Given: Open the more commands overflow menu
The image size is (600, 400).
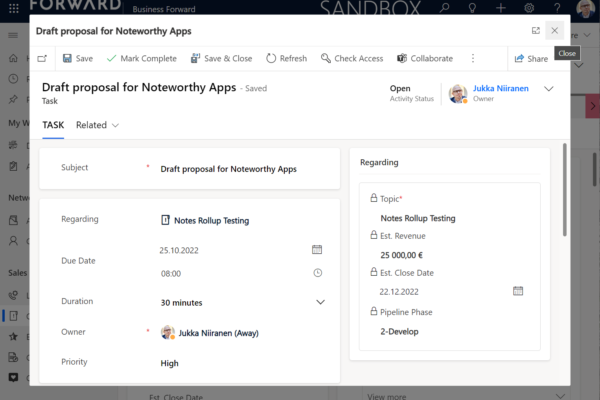Looking at the screenshot, I should pyautogui.click(x=473, y=59).
